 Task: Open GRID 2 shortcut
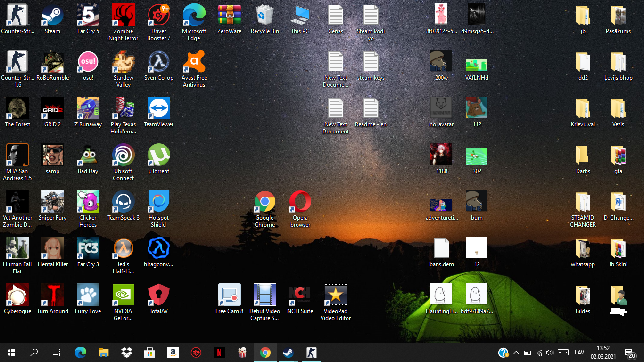pyautogui.click(x=52, y=113)
